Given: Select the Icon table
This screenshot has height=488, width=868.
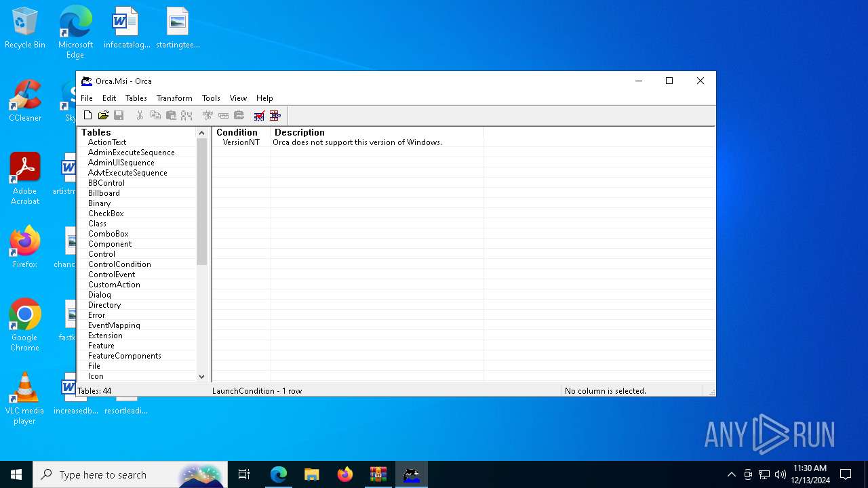Looking at the screenshot, I should point(96,376).
